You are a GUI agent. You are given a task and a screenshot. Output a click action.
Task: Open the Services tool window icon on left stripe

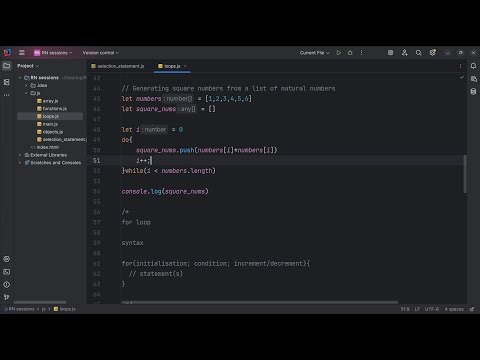7,259
